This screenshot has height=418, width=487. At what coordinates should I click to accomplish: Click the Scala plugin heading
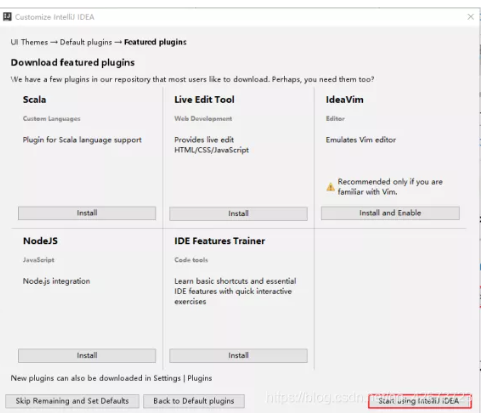coord(35,100)
